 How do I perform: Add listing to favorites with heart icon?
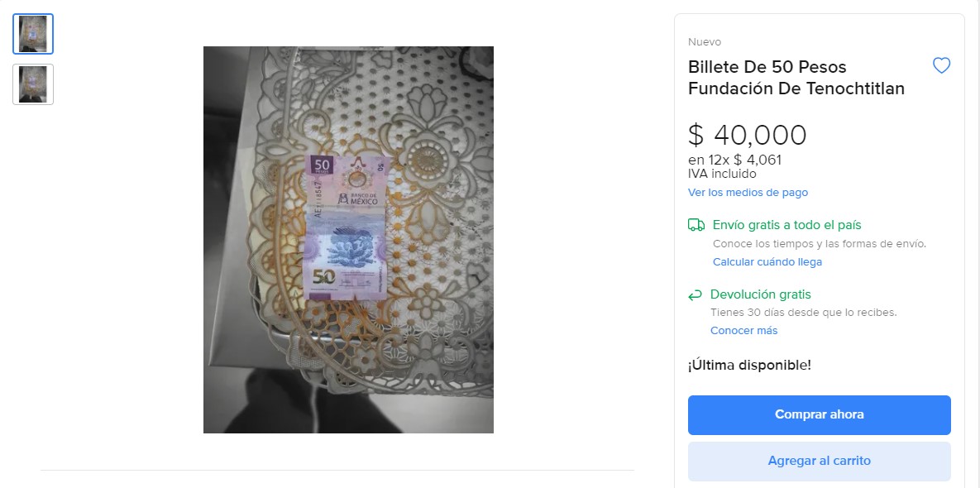[941, 65]
